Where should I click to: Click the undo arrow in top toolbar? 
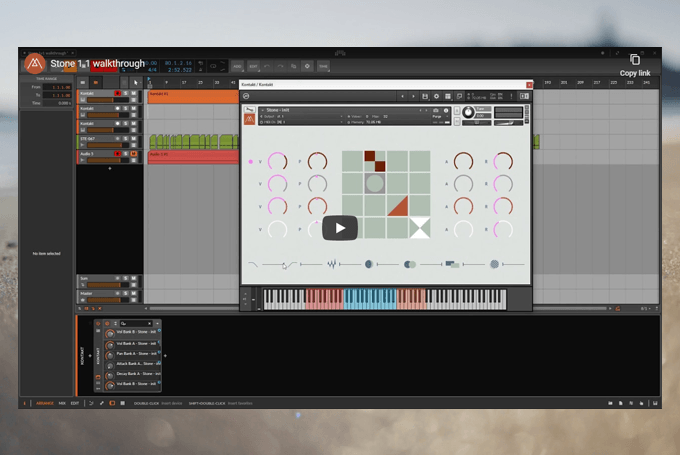pyautogui.click(x=267, y=66)
